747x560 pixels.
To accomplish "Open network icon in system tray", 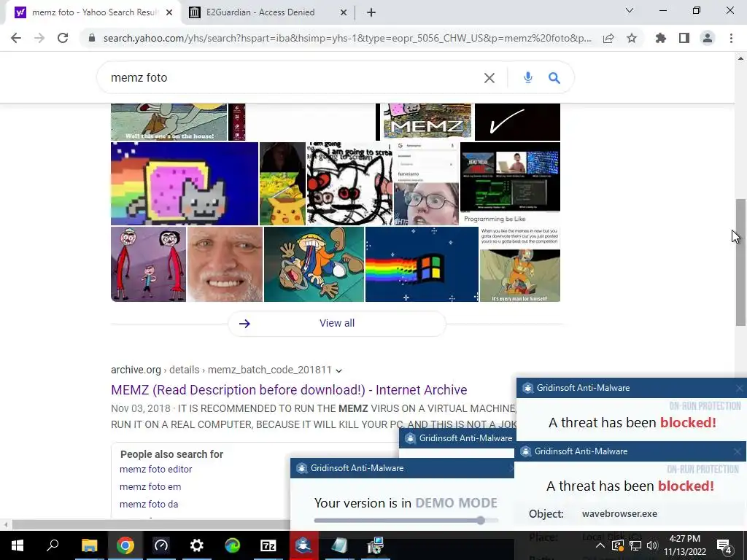I will [x=635, y=545].
